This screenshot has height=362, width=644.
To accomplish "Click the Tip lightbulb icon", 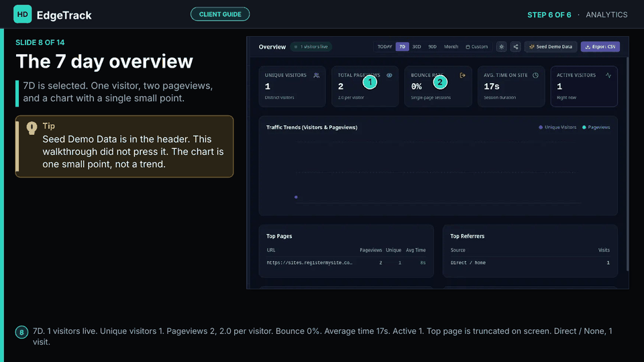I will click(x=32, y=128).
